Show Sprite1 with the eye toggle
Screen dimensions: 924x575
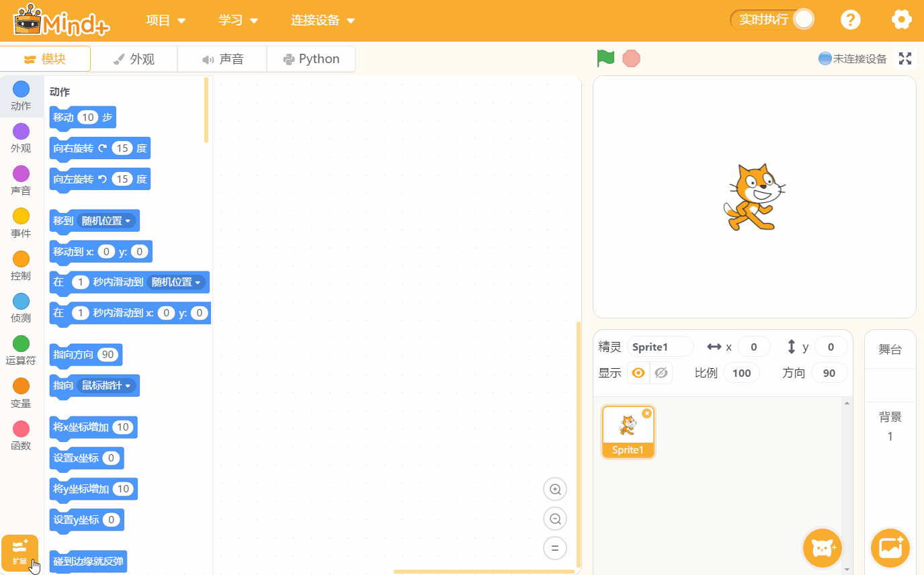click(637, 372)
